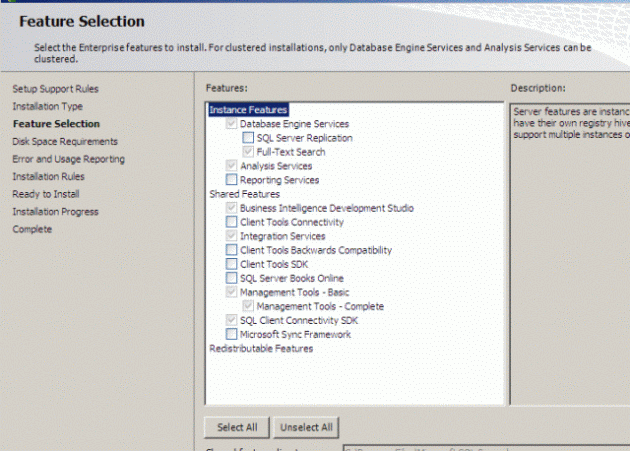Select the Shared Features heading

(245, 194)
